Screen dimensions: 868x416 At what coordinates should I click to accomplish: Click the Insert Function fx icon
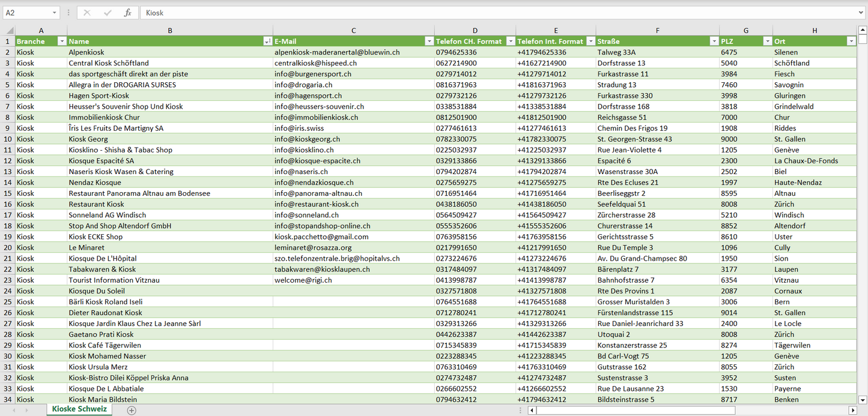tap(127, 13)
